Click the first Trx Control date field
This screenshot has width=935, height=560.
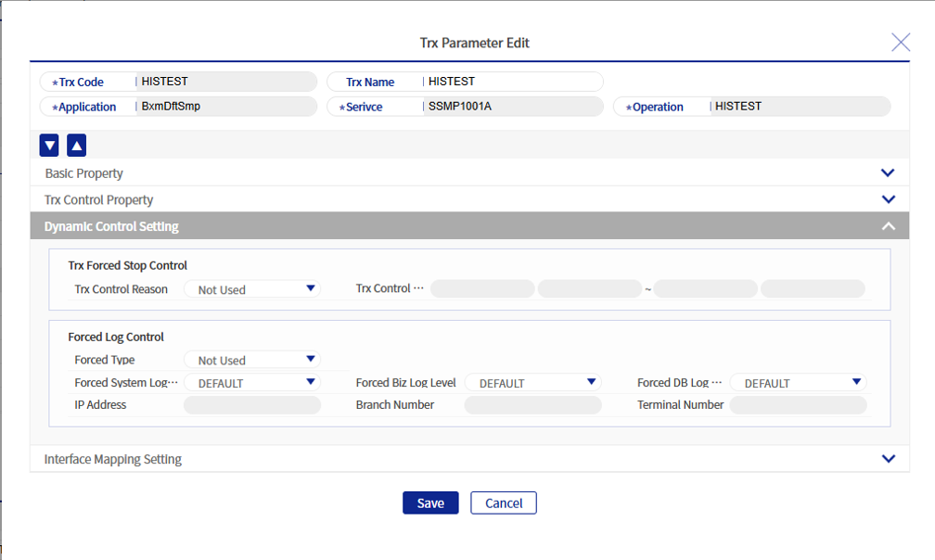pos(482,289)
